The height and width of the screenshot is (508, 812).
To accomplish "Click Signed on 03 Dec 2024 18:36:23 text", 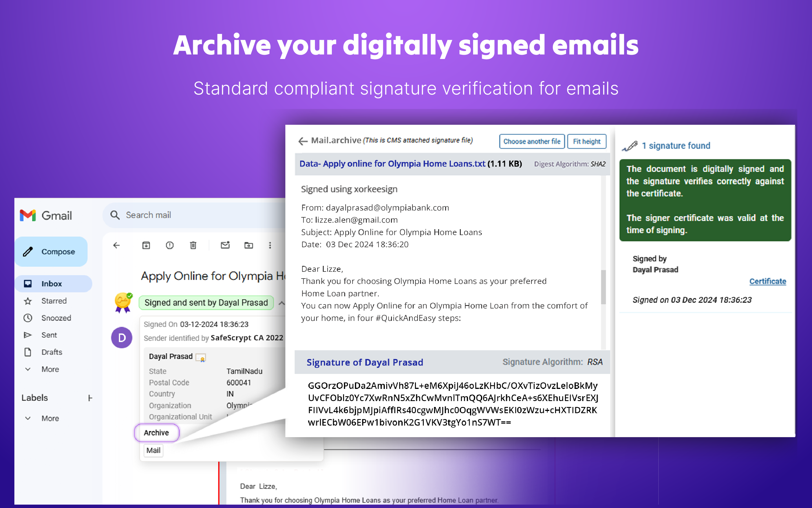I will click(x=692, y=300).
